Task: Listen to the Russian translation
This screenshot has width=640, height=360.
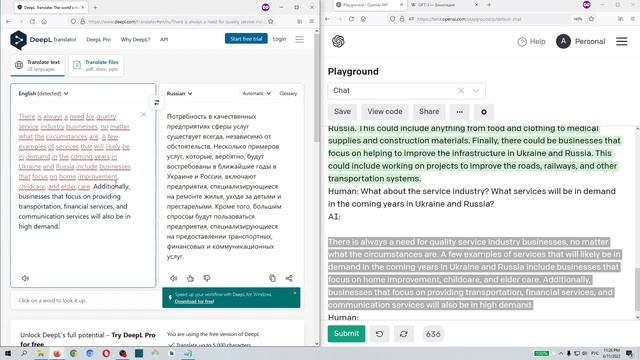Action: point(173,278)
